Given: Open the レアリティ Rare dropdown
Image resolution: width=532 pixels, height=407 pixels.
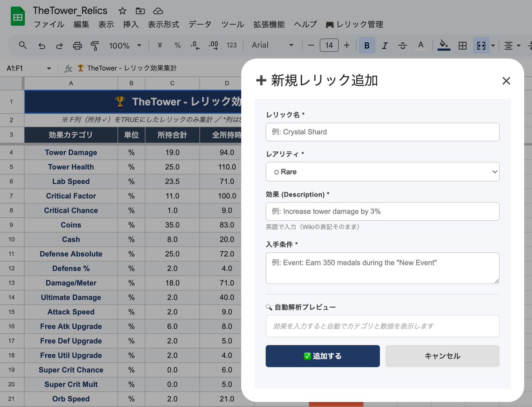Looking at the screenshot, I should pyautogui.click(x=383, y=172).
